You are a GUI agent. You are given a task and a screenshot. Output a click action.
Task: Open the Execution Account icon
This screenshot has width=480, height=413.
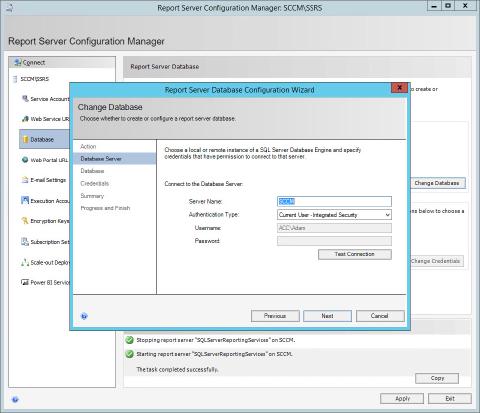(x=25, y=201)
